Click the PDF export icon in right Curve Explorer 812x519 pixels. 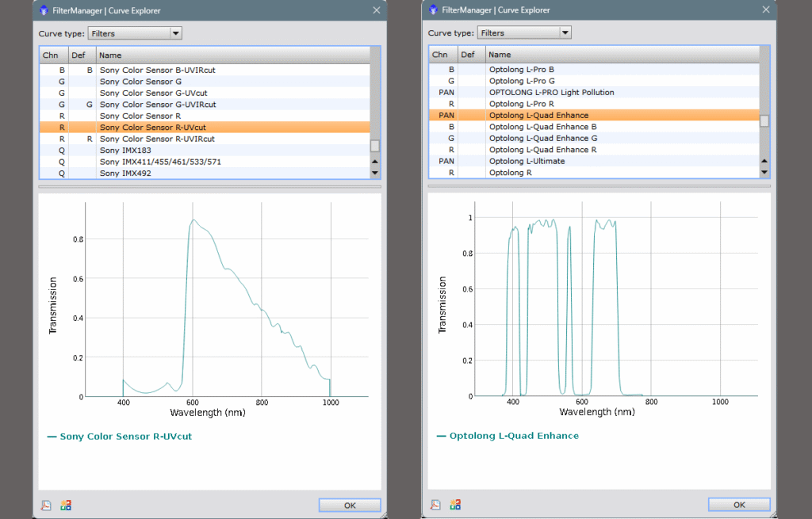tap(435, 505)
